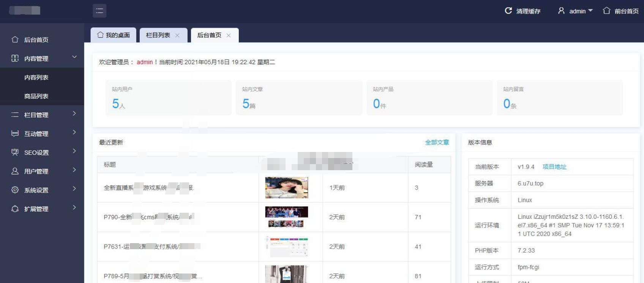Click the gear icon beside 系统设置
Viewport: 644px width, 283px height.
tap(15, 190)
